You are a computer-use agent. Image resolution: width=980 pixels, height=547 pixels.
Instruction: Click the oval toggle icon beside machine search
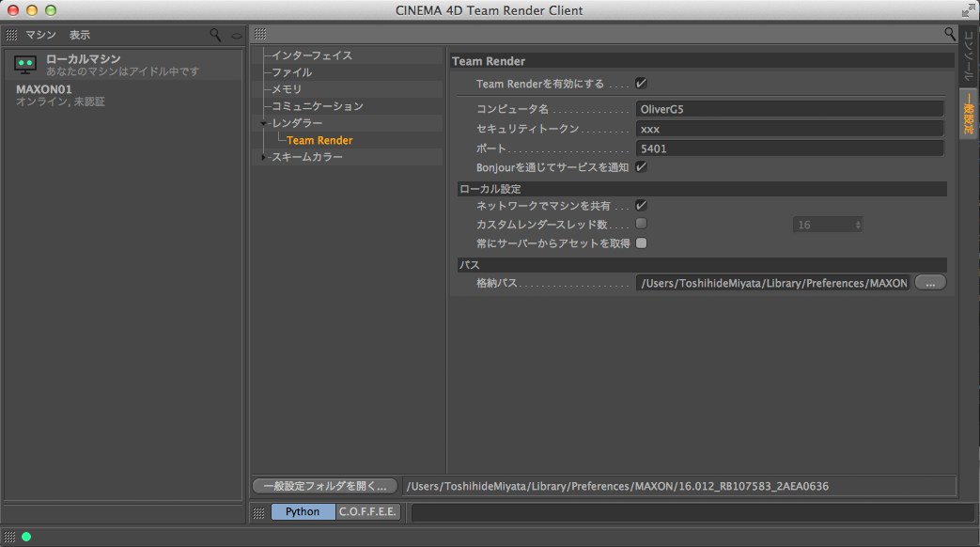[x=236, y=36]
